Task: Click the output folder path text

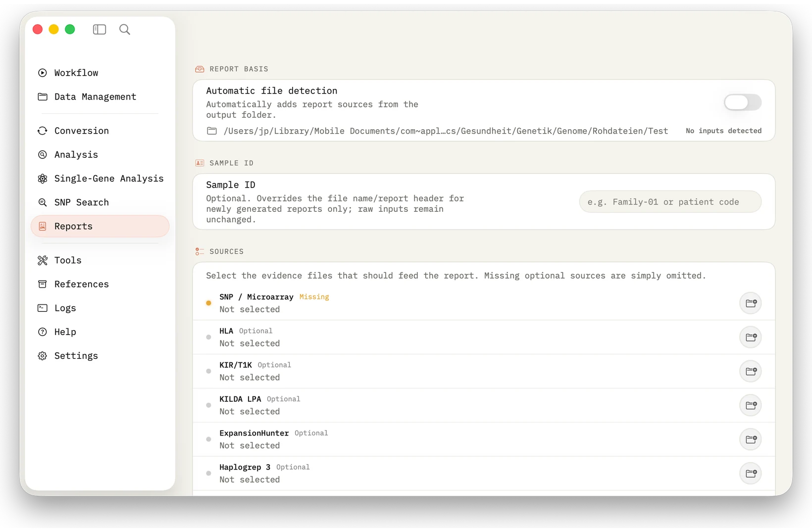Action: [x=446, y=131]
